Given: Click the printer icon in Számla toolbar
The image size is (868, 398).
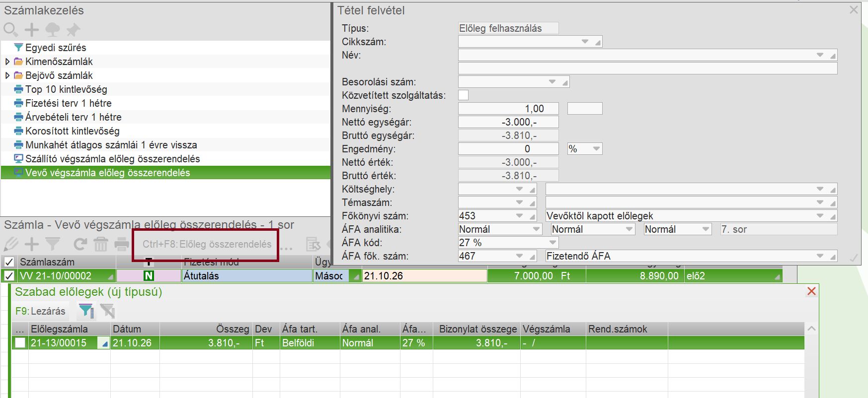Looking at the screenshot, I should (x=122, y=244).
